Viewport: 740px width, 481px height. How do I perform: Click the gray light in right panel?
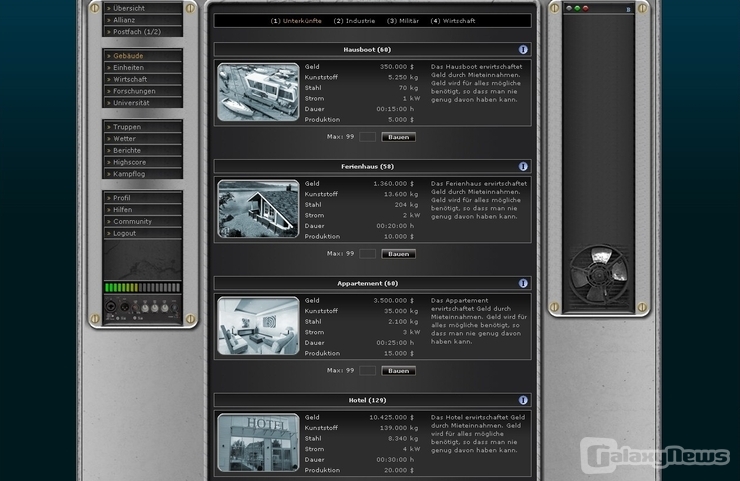pyautogui.click(x=569, y=8)
